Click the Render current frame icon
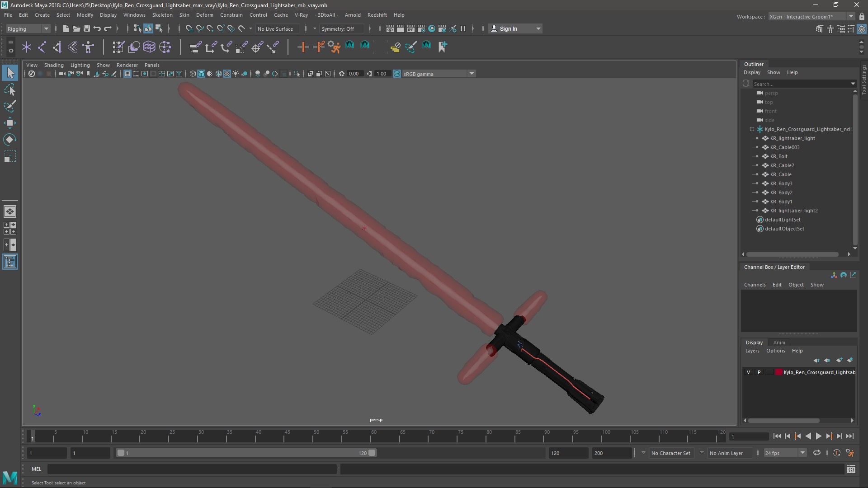 pyautogui.click(x=400, y=28)
